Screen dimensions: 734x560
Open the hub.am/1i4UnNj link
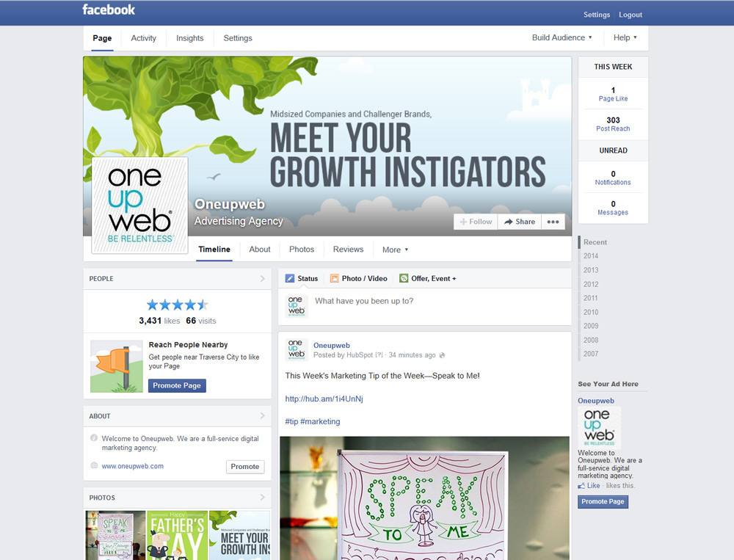(324, 399)
